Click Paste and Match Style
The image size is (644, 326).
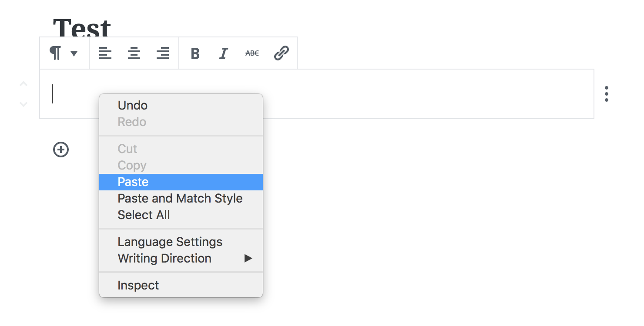click(181, 199)
